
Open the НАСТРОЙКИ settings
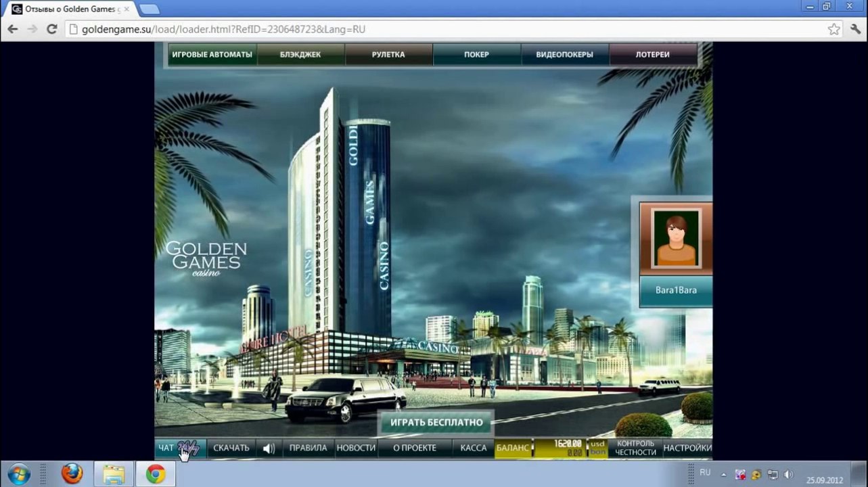[x=687, y=448]
